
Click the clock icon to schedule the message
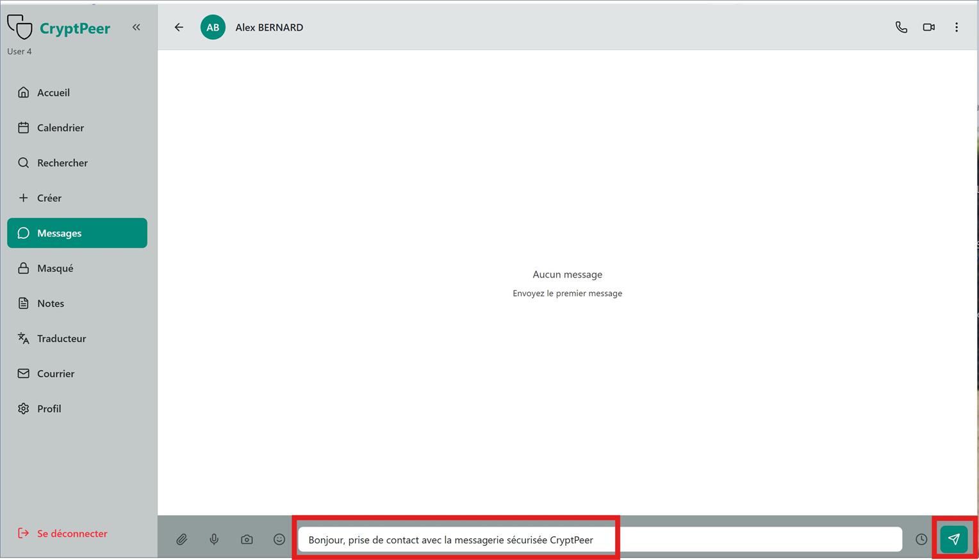click(x=921, y=539)
